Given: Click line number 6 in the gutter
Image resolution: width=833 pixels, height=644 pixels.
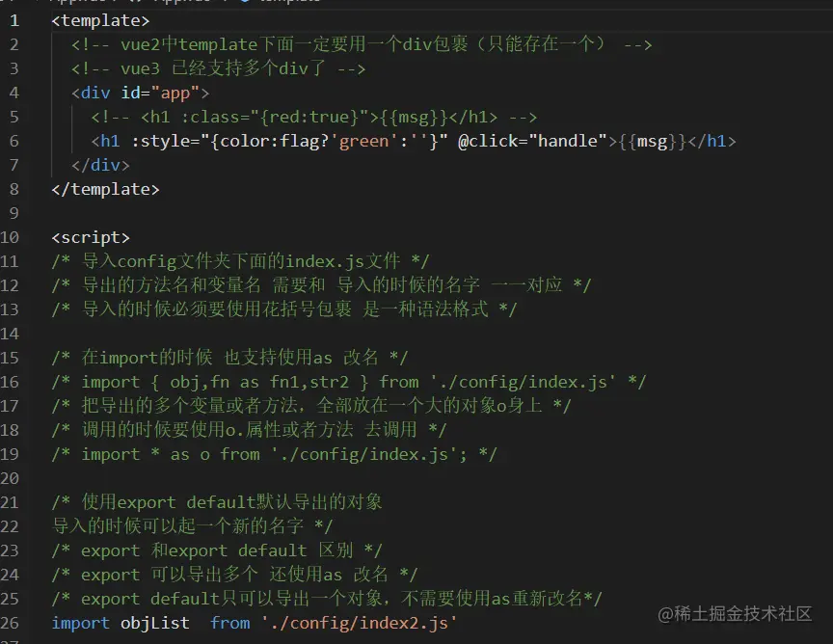Looking at the screenshot, I should (x=14, y=142).
